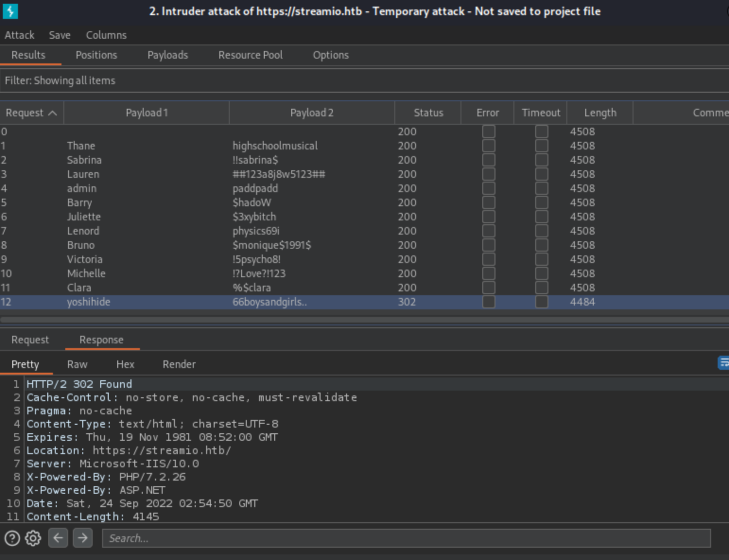Screen dimensions: 729x560
Task: Open the Options tab
Action: click(331, 55)
